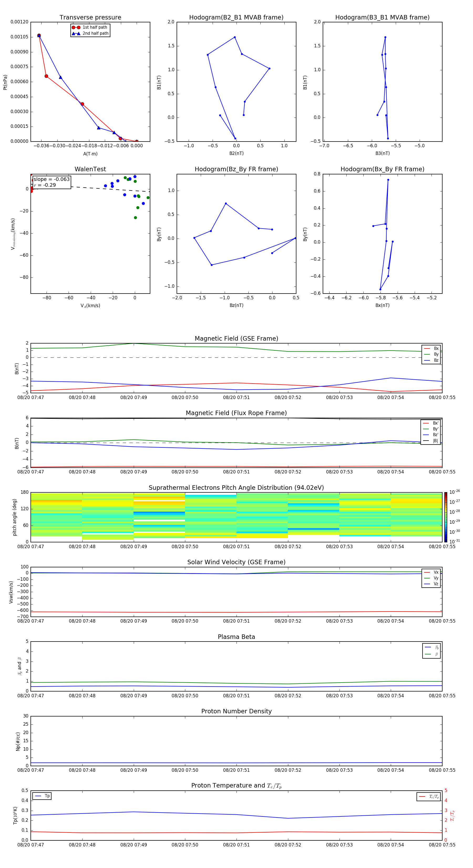This screenshot has height=868, width=473.
Task: Click the "1st half path" legend entry
Action: click(90, 27)
